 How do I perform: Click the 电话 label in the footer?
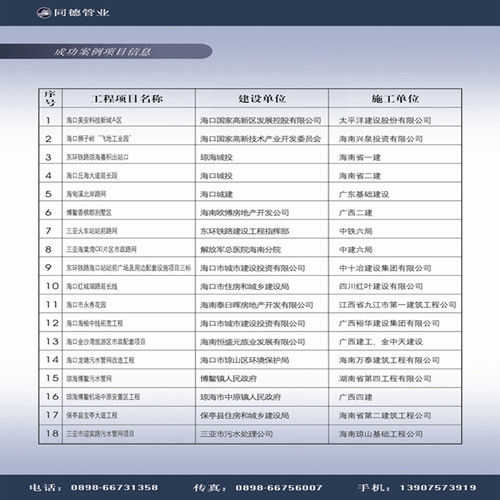[x=45, y=487]
